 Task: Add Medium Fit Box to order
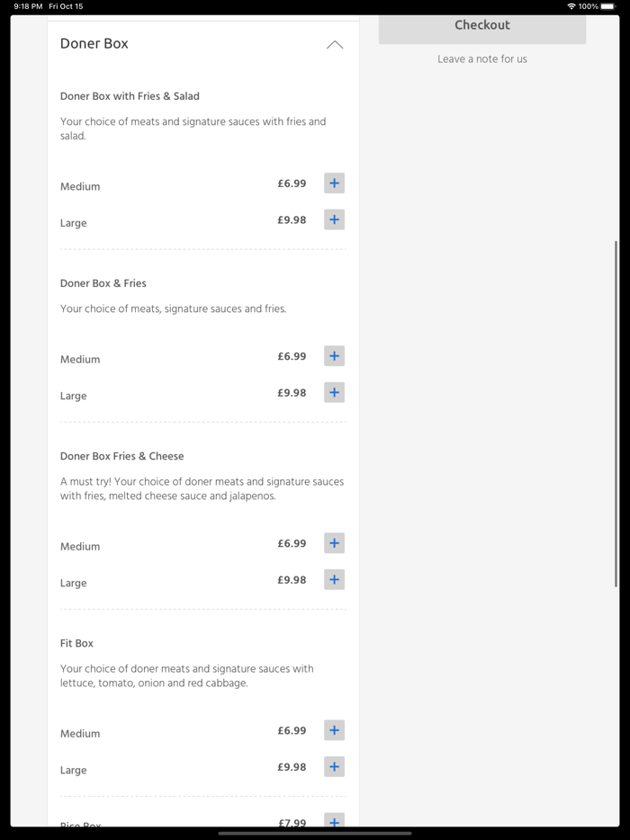pos(334,730)
